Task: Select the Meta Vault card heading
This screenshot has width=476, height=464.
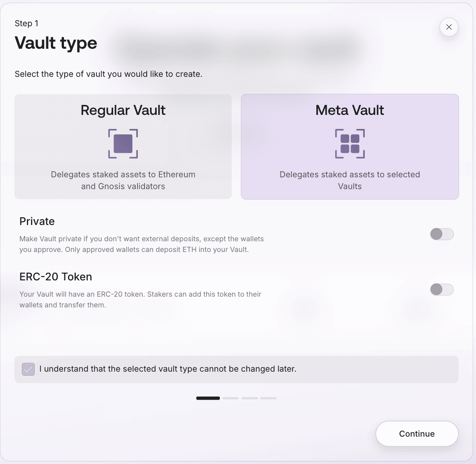Action: coord(350,110)
